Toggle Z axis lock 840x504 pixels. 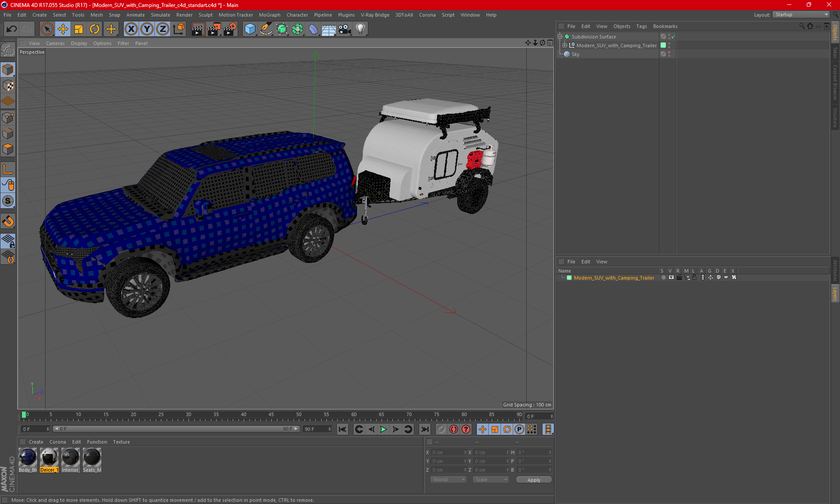pyautogui.click(x=163, y=29)
